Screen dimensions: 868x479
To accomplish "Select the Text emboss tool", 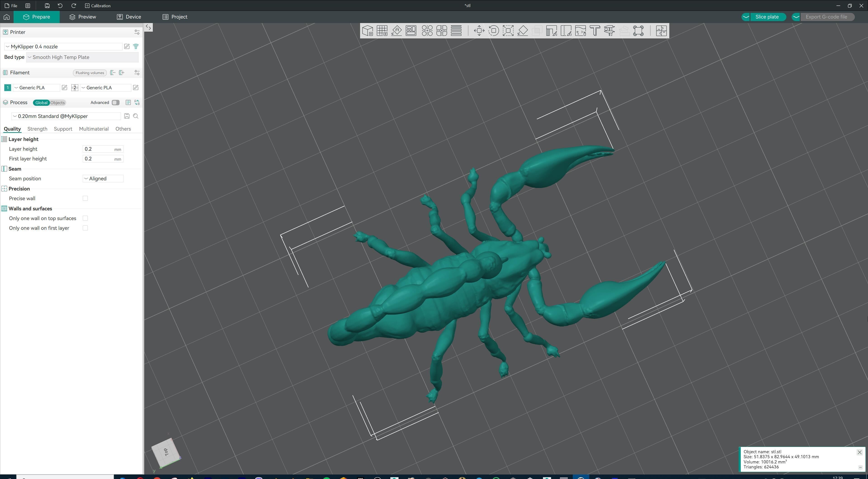I will point(595,31).
